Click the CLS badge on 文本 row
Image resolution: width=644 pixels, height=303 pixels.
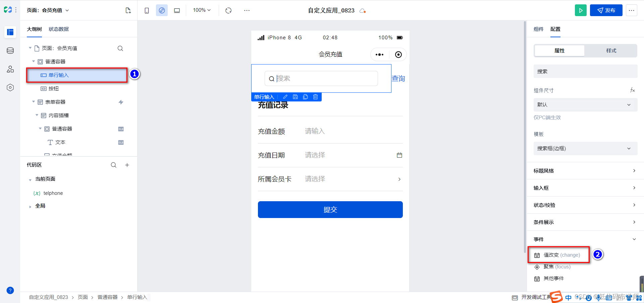click(121, 142)
